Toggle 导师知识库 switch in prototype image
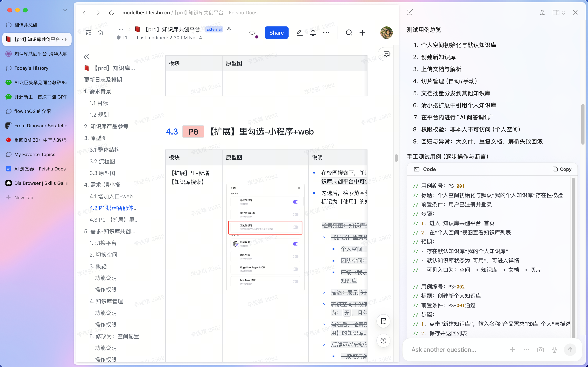The width and height of the screenshot is (588, 367). click(x=295, y=202)
